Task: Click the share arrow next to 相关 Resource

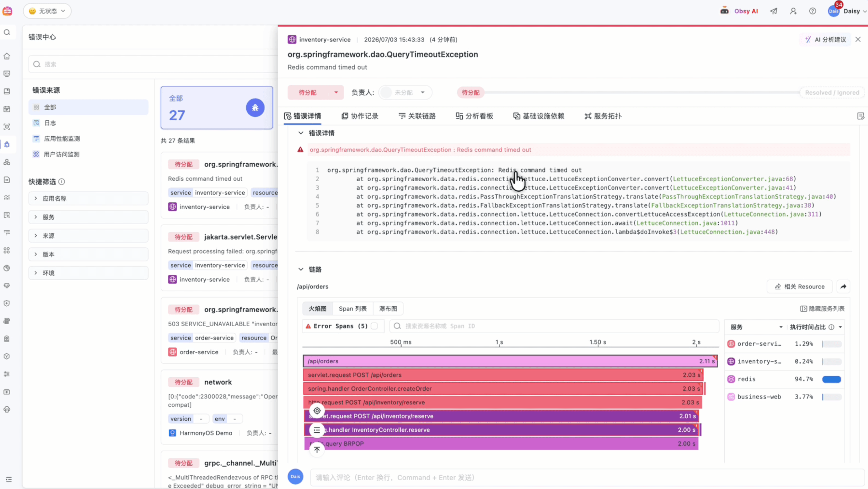Action: pos(843,287)
